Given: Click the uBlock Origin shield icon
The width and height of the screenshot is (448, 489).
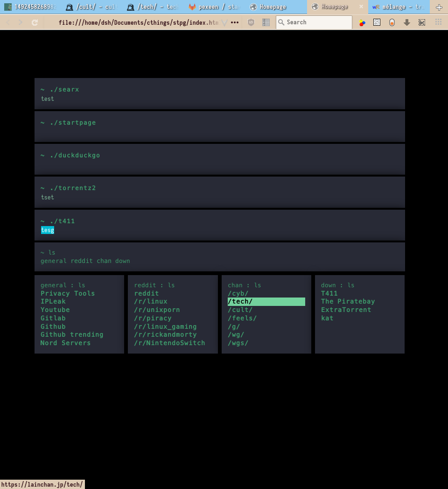Looking at the screenshot, I should 251,22.
